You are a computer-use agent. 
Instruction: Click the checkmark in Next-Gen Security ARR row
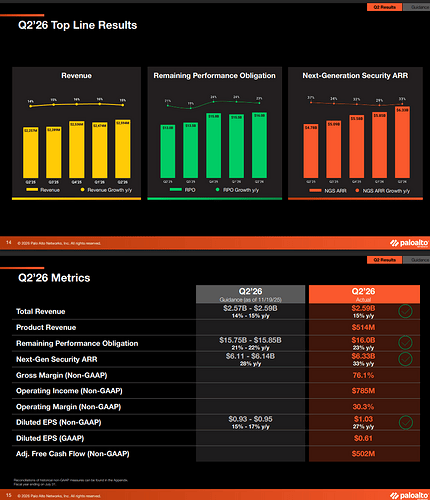405,359
